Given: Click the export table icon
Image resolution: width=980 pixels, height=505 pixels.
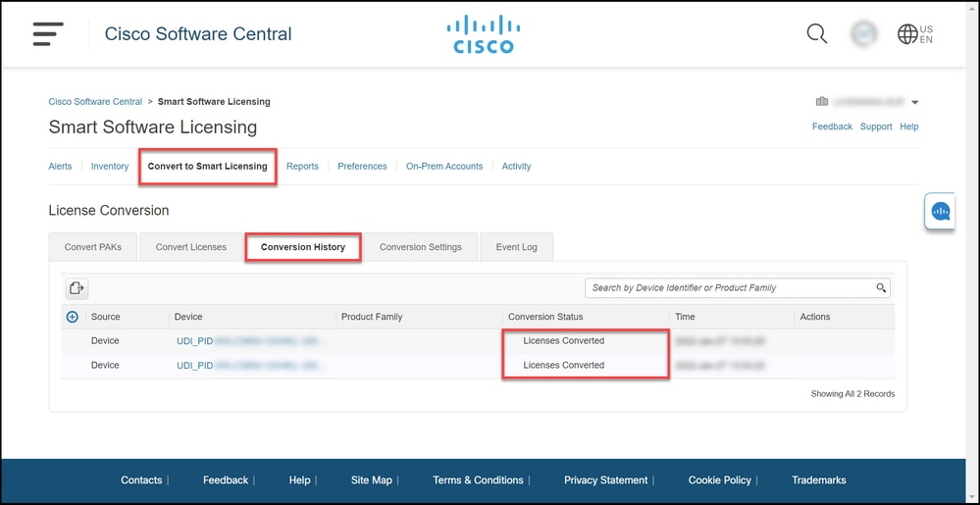Looking at the screenshot, I should point(77,288).
